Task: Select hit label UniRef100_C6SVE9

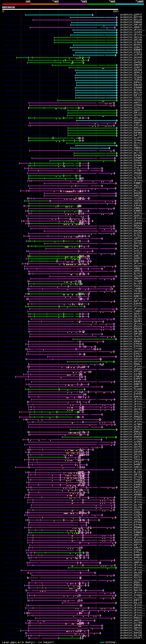Action: 131,32
